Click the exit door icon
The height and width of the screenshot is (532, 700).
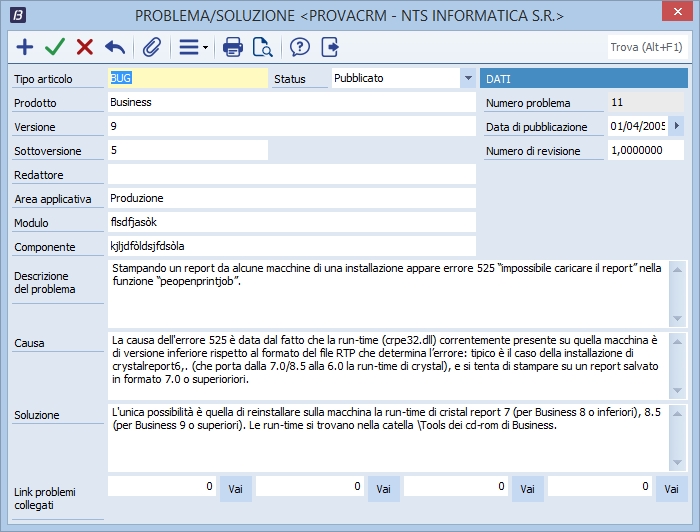330,47
